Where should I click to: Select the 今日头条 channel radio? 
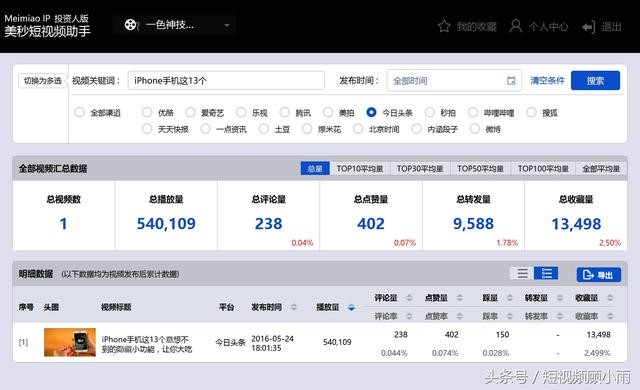click(x=371, y=112)
